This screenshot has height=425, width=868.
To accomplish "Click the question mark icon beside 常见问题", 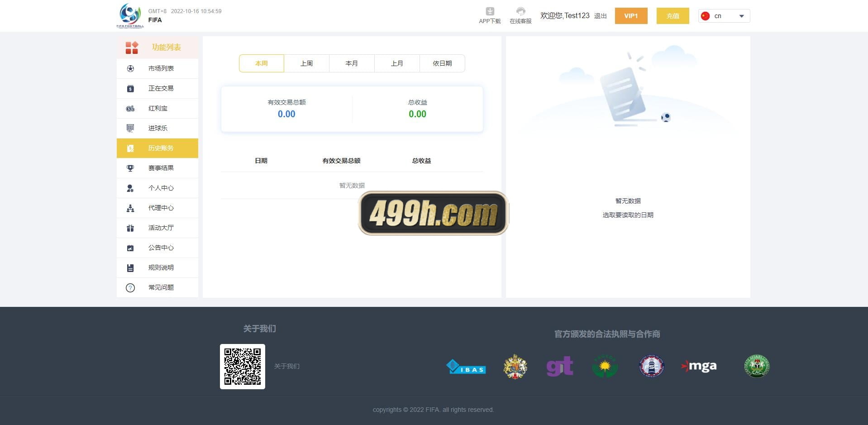I will (130, 288).
